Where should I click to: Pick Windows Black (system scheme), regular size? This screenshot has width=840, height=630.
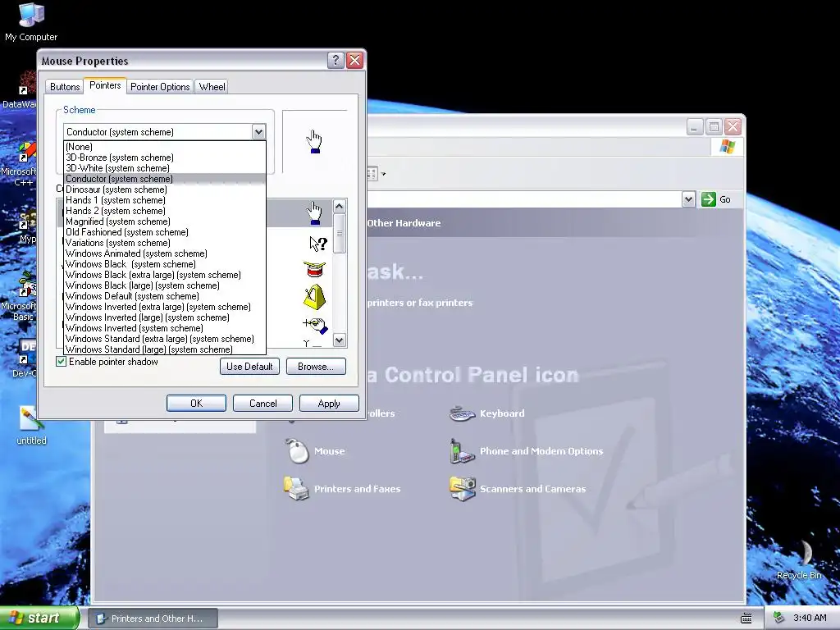pyautogui.click(x=164, y=264)
